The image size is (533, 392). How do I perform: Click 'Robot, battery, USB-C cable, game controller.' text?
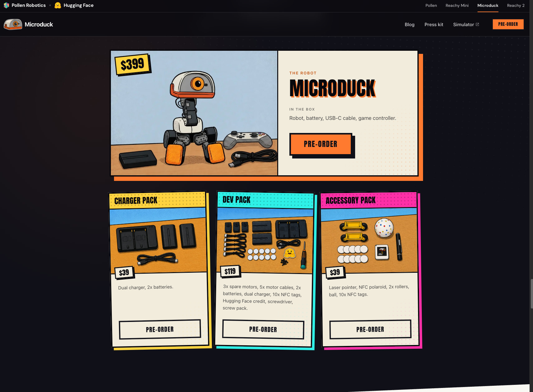tap(343, 118)
